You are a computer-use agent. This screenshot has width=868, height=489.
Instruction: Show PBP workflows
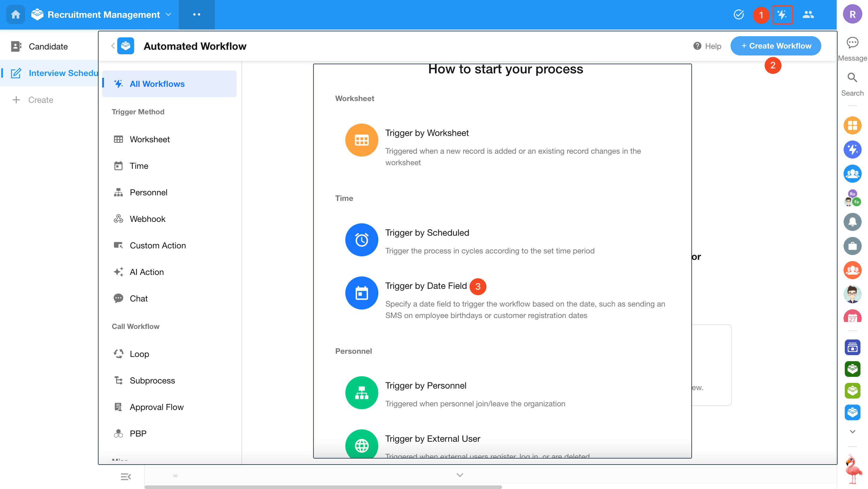(169, 434)
